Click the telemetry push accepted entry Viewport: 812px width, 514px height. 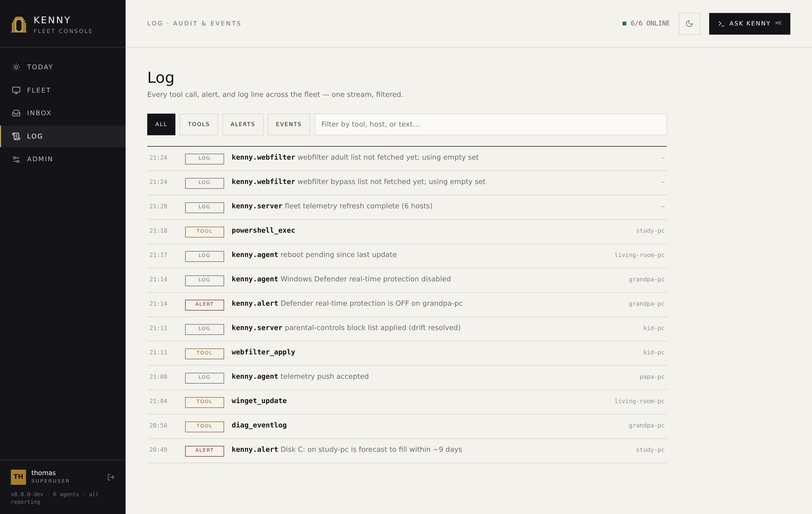pyautogui.click(x=407, y=377)
